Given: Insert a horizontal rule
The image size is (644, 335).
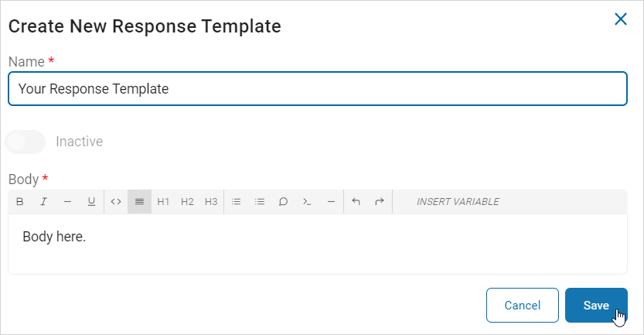Looking at the screenshot, I should (331, 202).
